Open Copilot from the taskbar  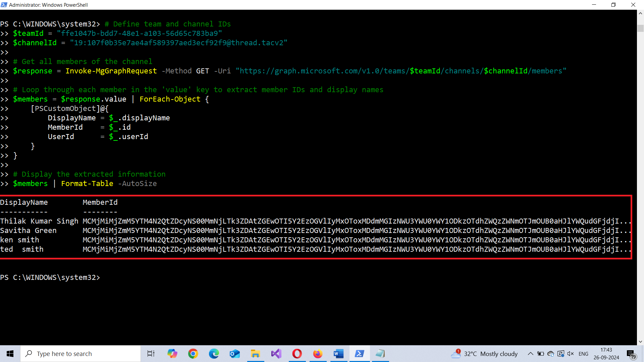tap(172, 354)
